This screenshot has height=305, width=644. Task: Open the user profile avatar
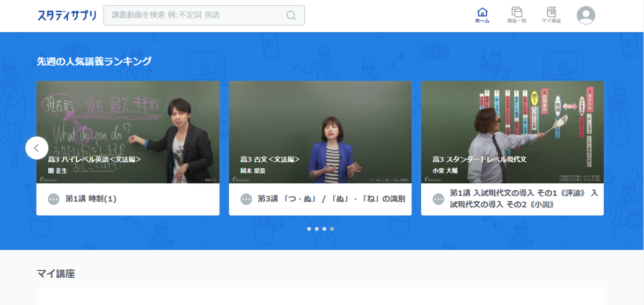click(x=586, y=15)
